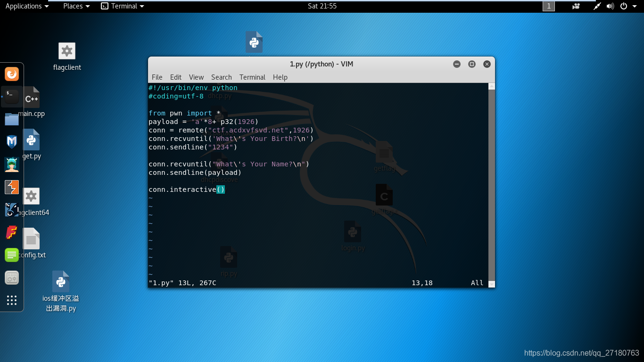The image size is (644, 362).
Task: Open the volume speaker icon in top bar
Action: click(610, 6)
